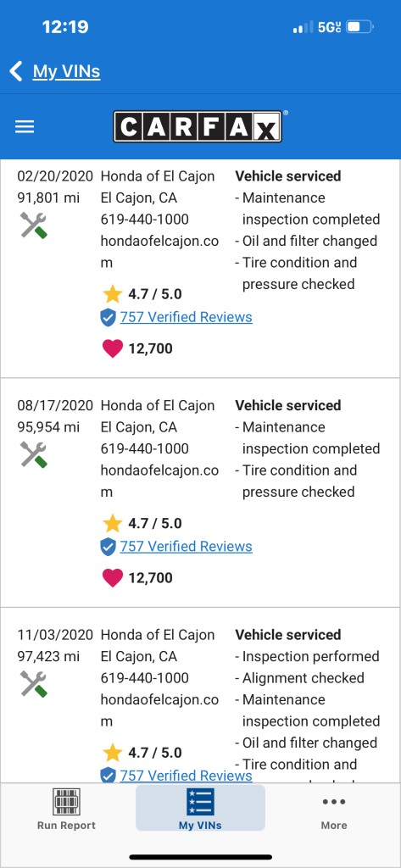Tap the back chevron arrow

point(16,71)
